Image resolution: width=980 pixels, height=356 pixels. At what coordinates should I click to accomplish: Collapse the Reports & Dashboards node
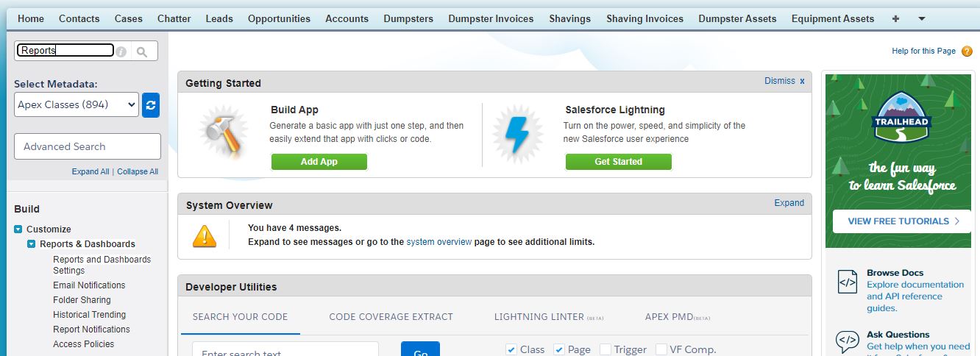point(32,244)
